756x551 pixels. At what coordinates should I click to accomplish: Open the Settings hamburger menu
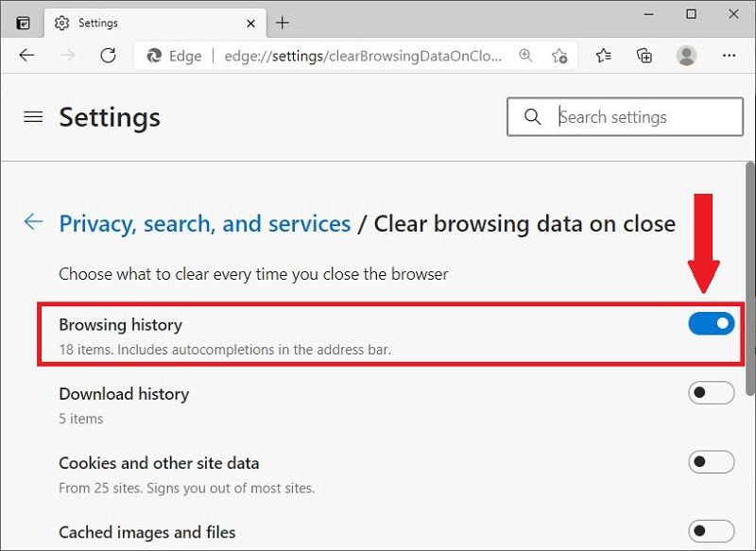33,117
